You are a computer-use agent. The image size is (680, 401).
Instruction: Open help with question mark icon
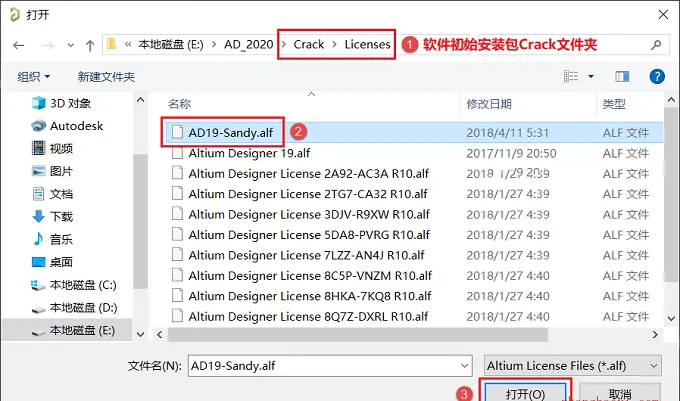(657, 77)
